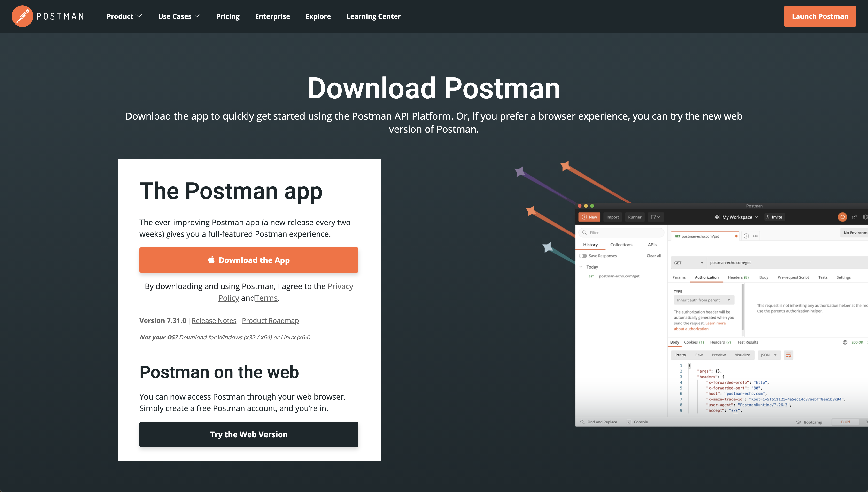The image size is (868, 492).
Task: Open the Release Notes link
Action: point(214,320)
